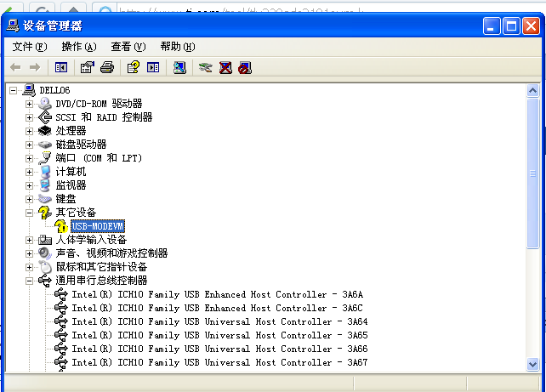Click the Print toolbar icon
Screen dimensions: 546x392
point(107,67)
